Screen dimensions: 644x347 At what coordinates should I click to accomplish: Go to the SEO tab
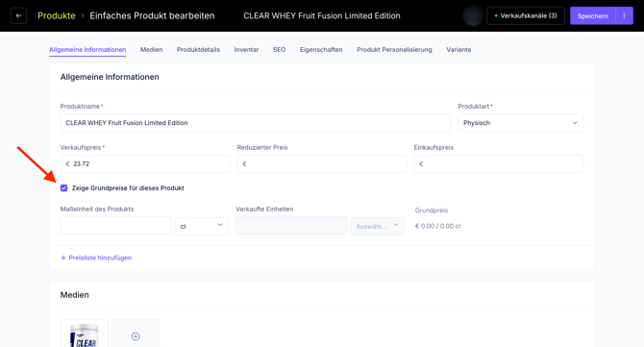click(x=280, y=50)
